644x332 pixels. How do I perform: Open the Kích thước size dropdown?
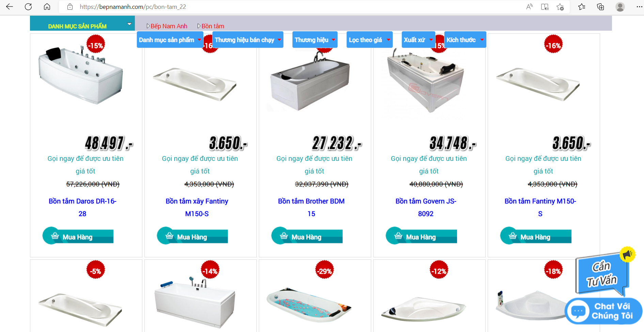coord(465,40)
